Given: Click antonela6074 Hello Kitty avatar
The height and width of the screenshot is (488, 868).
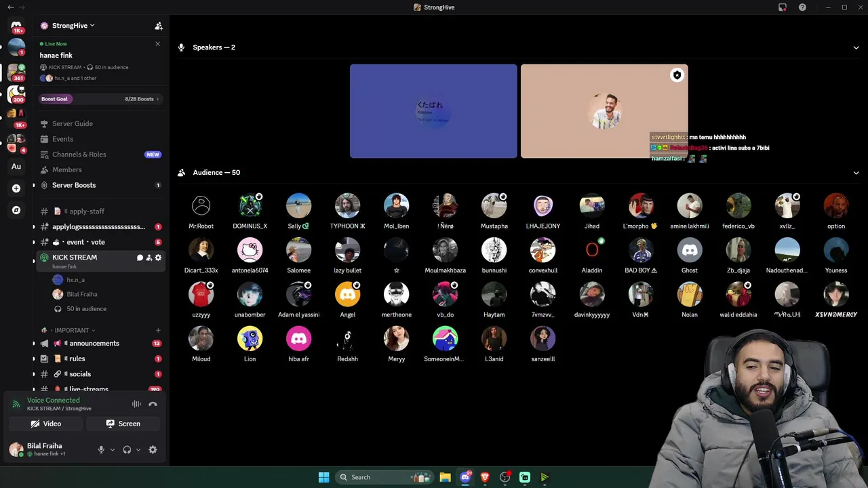Looking at the screenshot, I should coord(250,250).
